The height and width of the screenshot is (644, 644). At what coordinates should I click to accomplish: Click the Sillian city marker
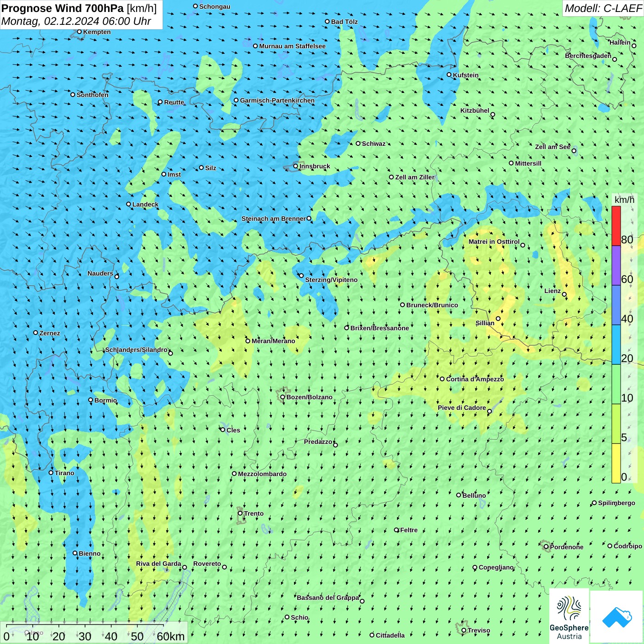point(498,318)
